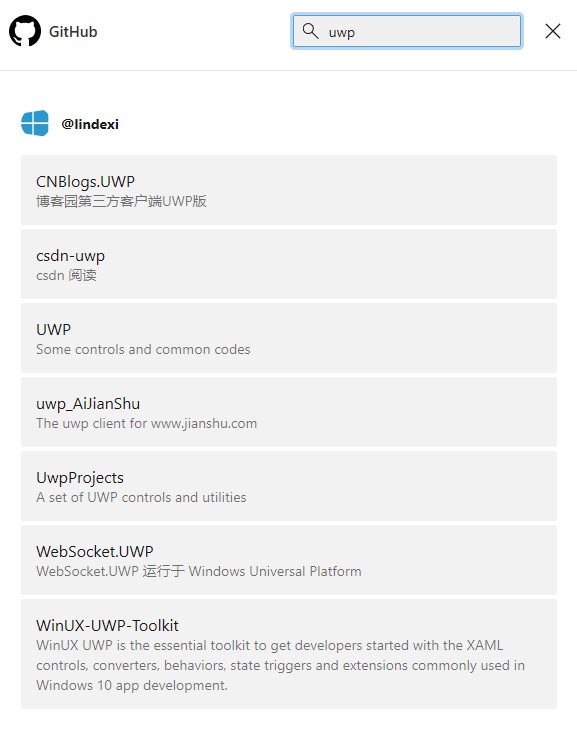Open the @lindexi user profile
The height and width of the screenshot is (730, 577).
90,124
